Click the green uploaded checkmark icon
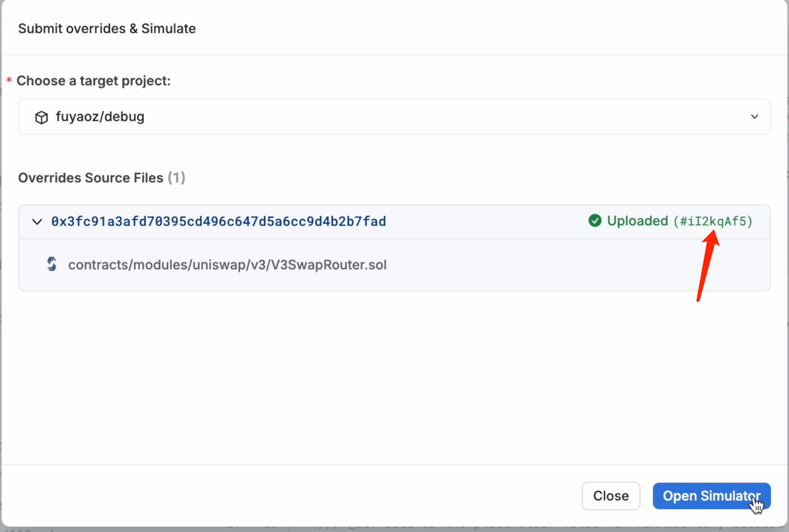The width and height of the screenshot is (789, 532). (595, 221)
